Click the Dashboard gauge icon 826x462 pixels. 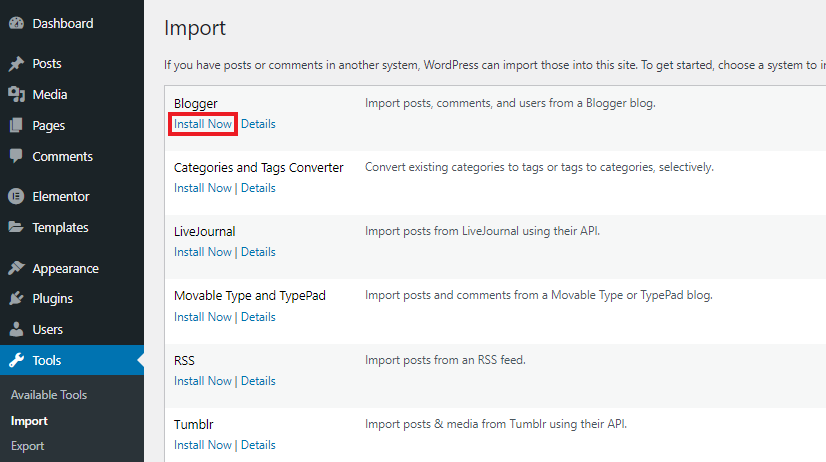16,23
